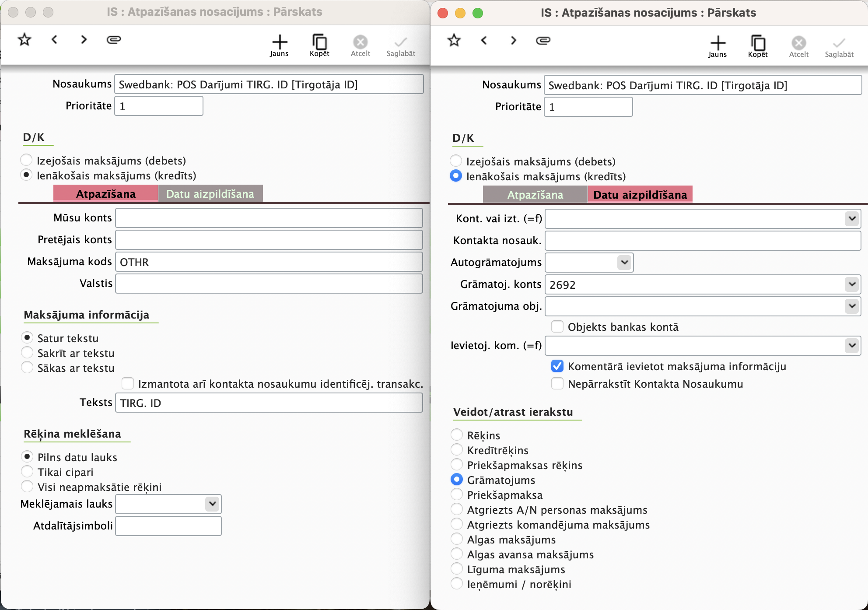Uncheck Komentārā ievietot maksājuma informāciju
The height and width of the screenshot is (610, 868).
[557, 366]
